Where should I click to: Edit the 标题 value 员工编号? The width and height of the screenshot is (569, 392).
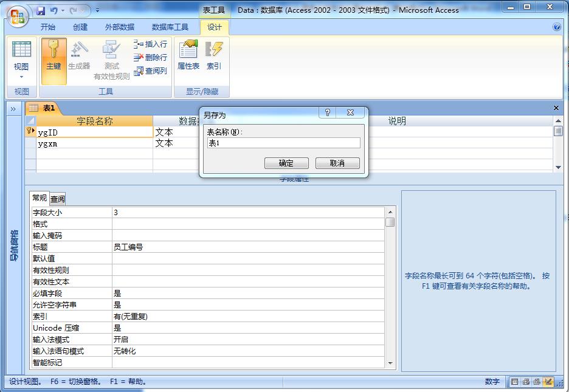point(248,247)
